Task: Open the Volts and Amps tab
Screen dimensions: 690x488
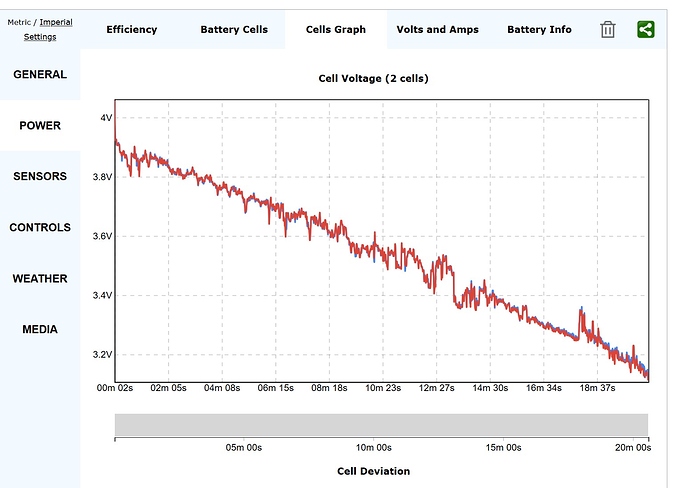Action: (437, 29)
